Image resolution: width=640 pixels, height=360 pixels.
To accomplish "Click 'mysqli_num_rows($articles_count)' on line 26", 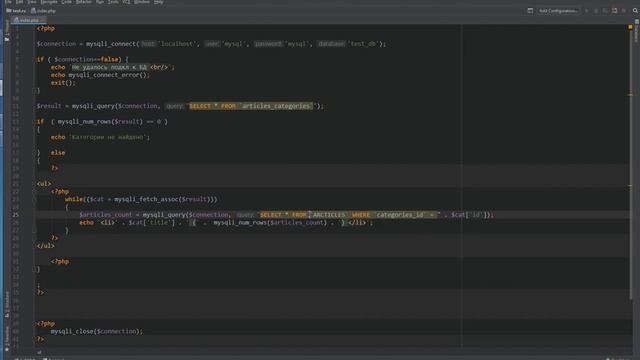I will point(270,222).
